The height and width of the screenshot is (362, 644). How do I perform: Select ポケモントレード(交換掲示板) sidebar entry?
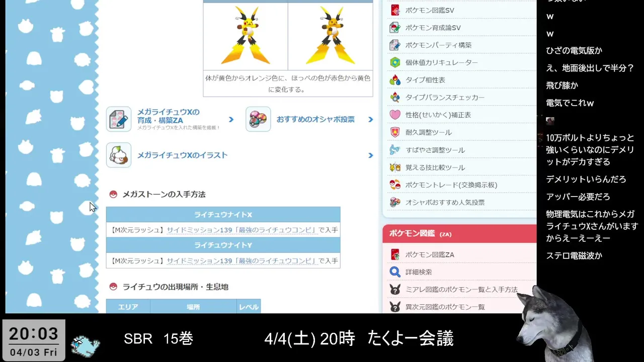451,185
